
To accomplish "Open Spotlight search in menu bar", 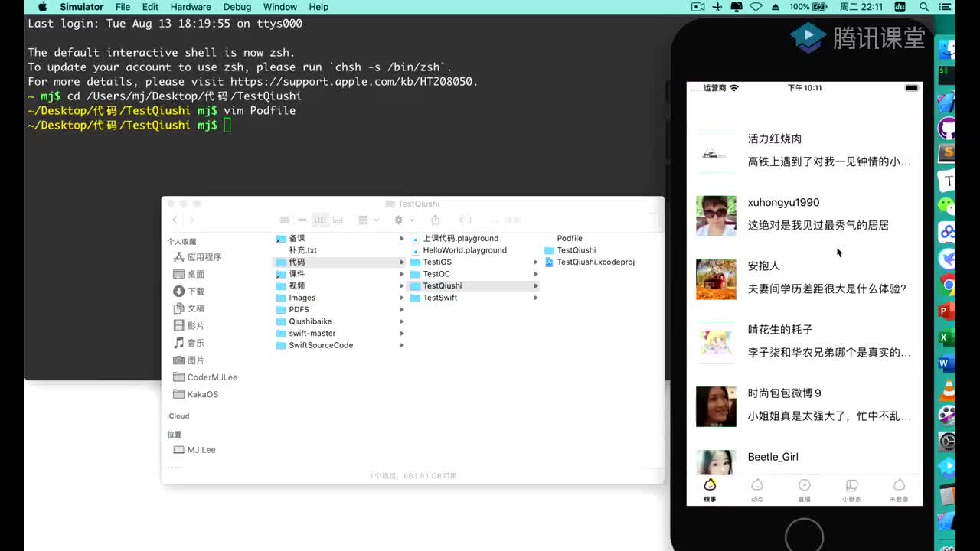I will pos(924,7).
